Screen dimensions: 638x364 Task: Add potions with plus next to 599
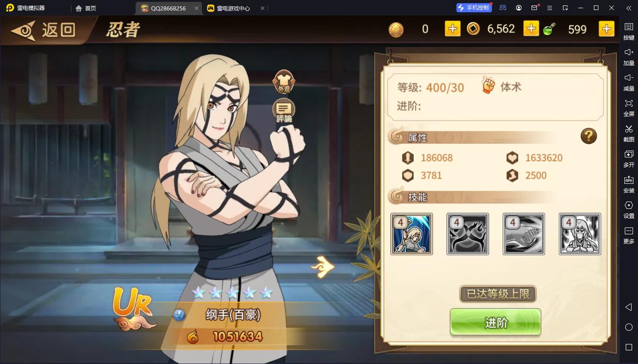tap(606, 29)
